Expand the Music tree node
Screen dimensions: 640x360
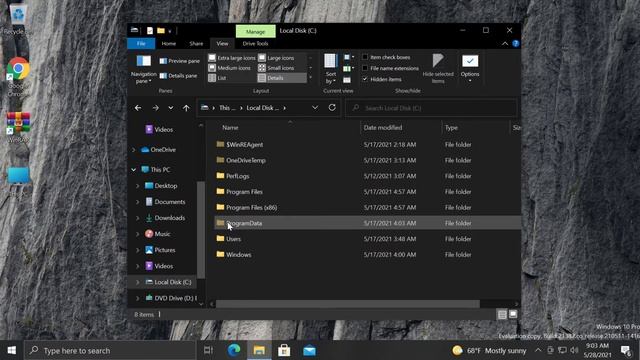click(x=138, y=234)
